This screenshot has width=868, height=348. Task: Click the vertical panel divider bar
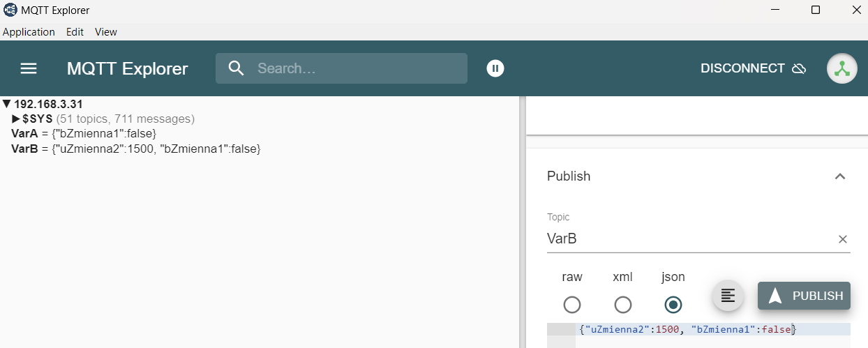pos(522,222)
